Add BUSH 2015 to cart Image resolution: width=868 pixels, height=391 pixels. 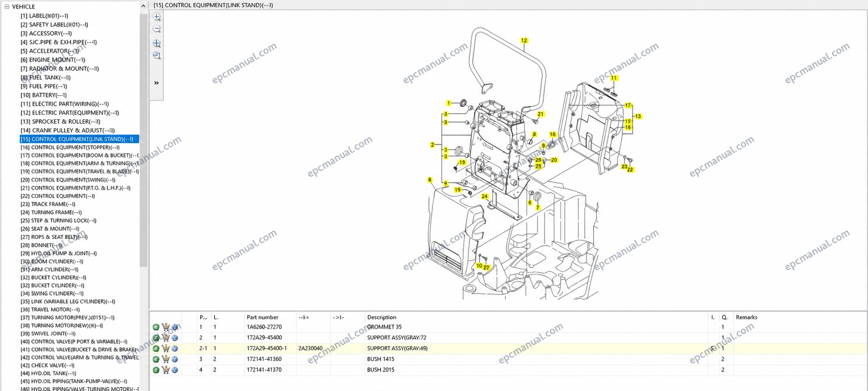tap(165, 370)
